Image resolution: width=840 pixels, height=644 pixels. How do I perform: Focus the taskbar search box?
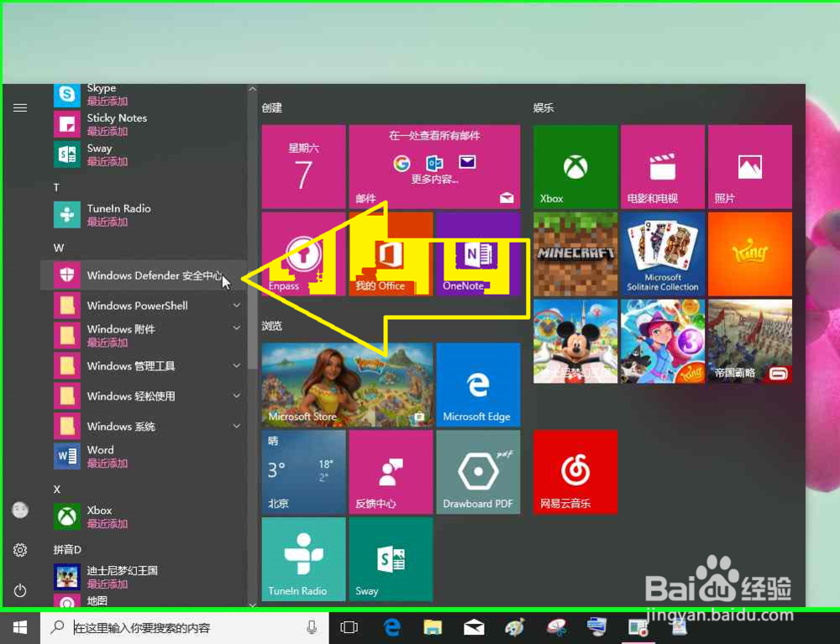pos(184,627)
